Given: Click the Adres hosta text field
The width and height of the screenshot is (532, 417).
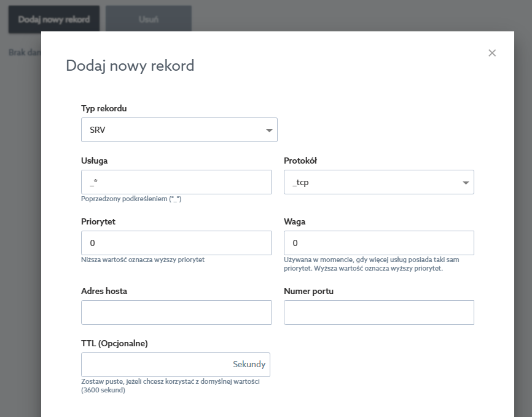Looking at the screenshot, I should 176,312.
